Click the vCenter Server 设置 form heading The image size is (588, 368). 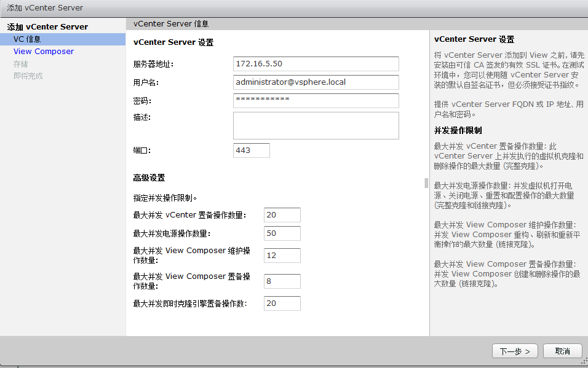coord(173,42)
